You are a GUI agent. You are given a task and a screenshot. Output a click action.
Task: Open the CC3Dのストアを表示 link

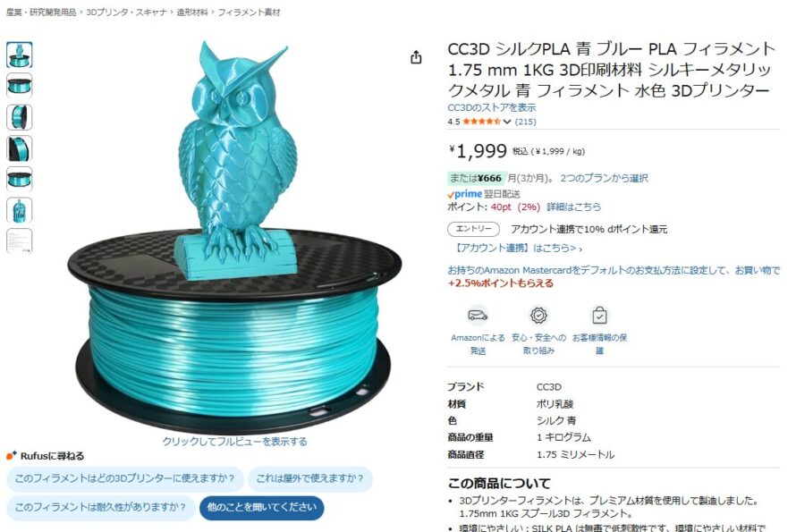pos(491,107)
